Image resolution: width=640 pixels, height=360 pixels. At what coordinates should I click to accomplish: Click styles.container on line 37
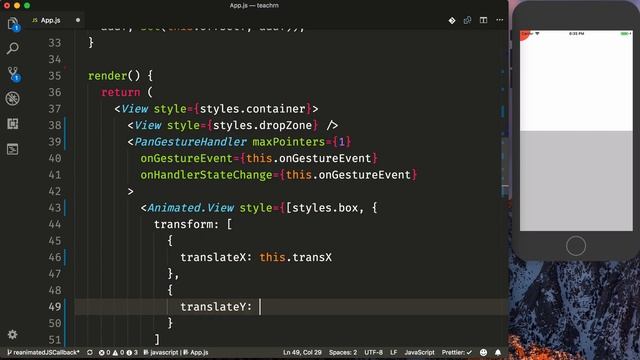click(253, 109)
